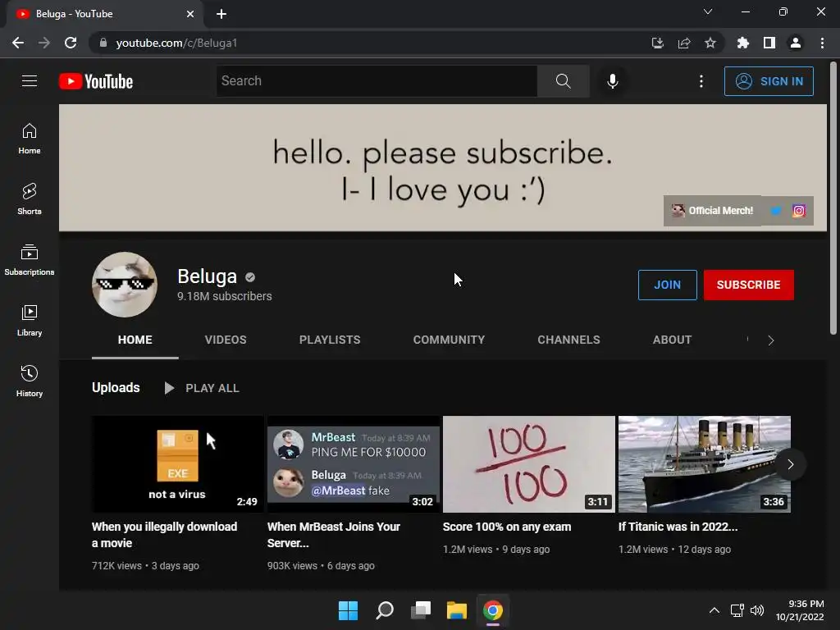
Task: Open YouTube settings three-dot menu
Action: pyautogui.click(x=701, y=81)
